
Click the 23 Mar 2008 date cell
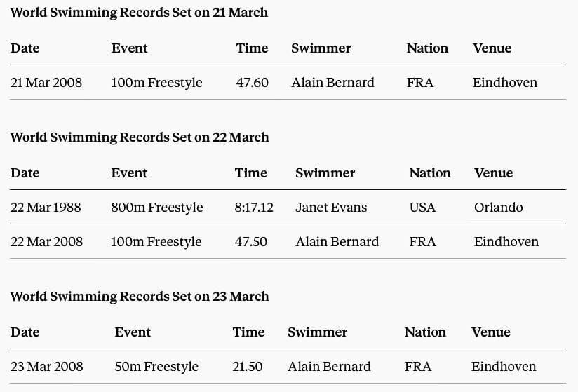pos(47,367)
